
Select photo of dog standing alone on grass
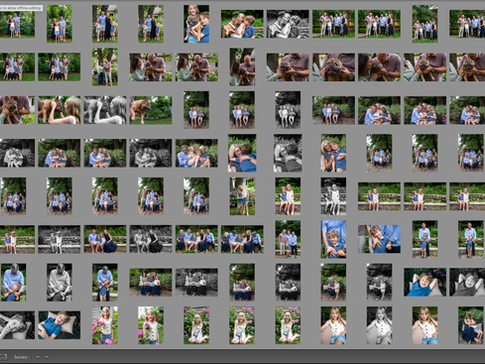[151, 110]
